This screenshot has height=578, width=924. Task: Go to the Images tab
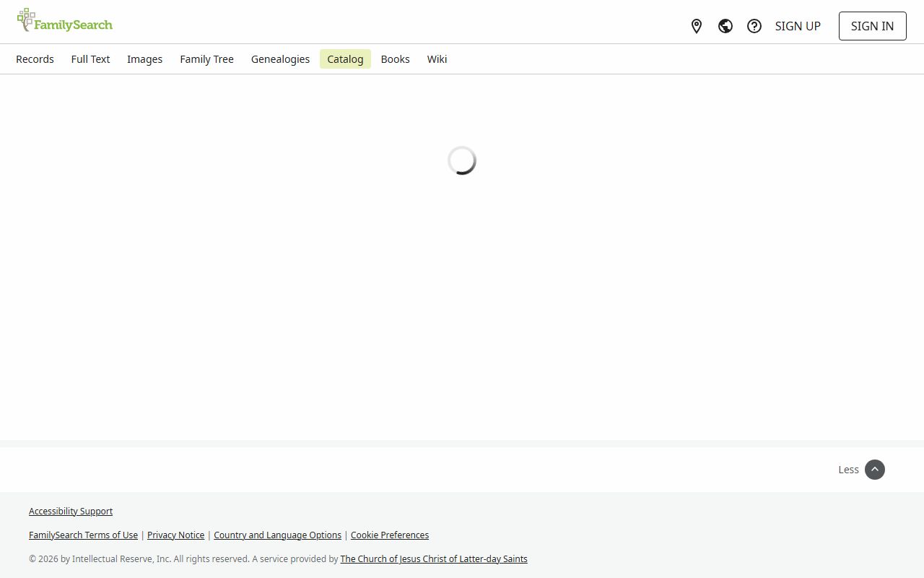(144, 59)
